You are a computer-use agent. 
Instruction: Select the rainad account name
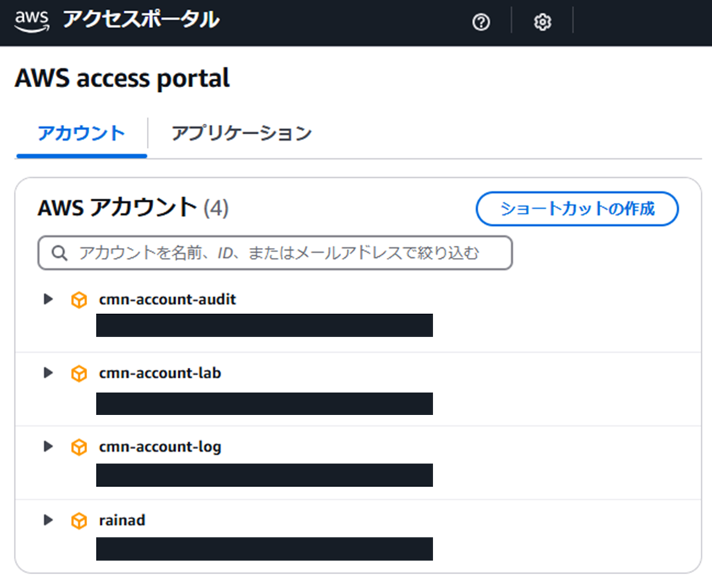[x=122, y=521]
